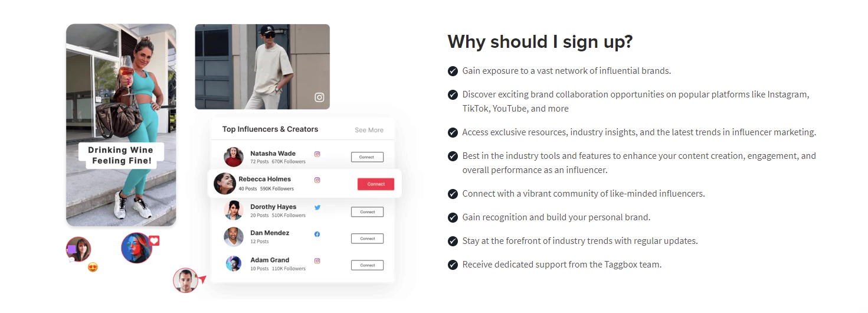Click Rebecca Holmes' Instagram icon

tap(317, 180)
